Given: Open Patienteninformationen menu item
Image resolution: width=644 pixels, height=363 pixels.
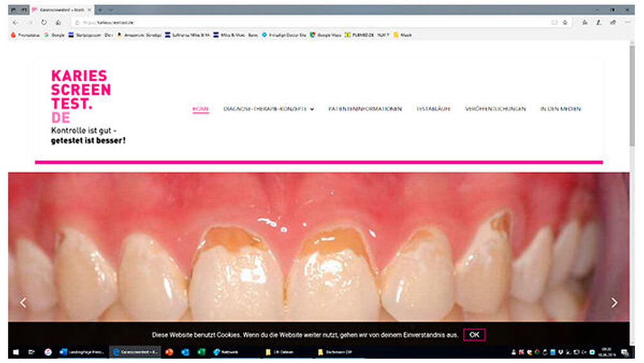Looking at the screenshot, I should pos(365,109).
